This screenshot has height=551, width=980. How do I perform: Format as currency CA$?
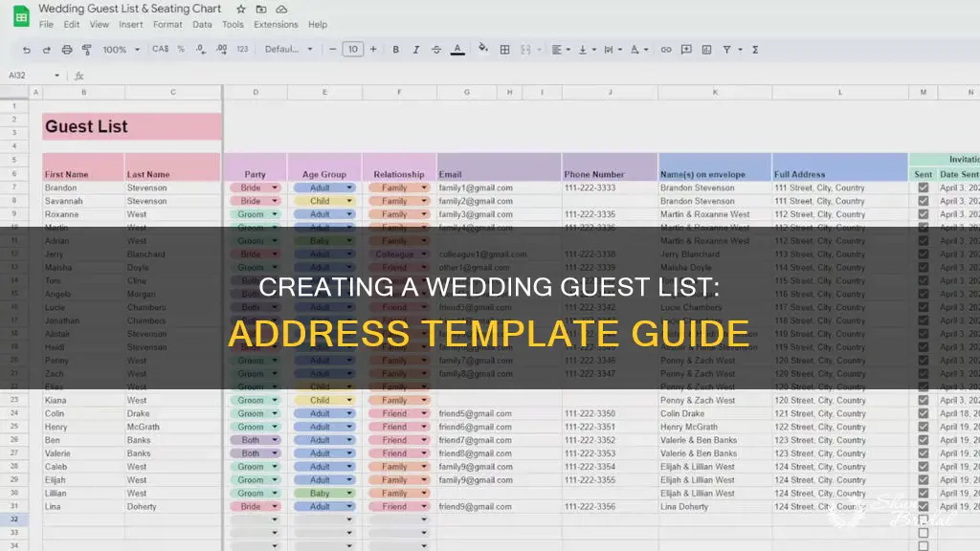point(161,49)
